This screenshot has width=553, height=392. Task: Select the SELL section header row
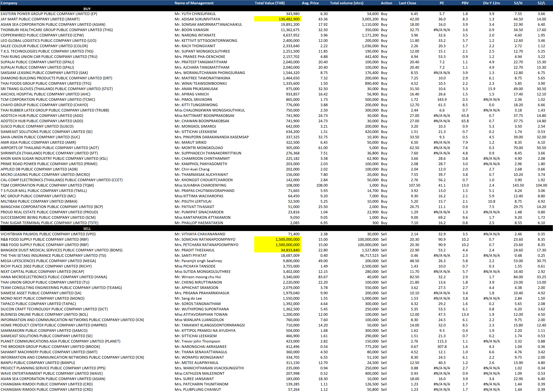(87, 228)
